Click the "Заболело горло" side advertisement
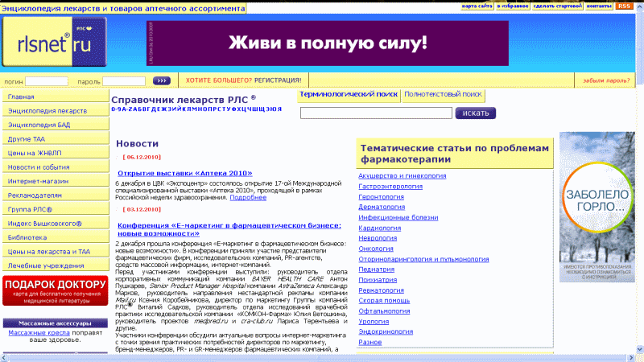 [x=597, y=207]
